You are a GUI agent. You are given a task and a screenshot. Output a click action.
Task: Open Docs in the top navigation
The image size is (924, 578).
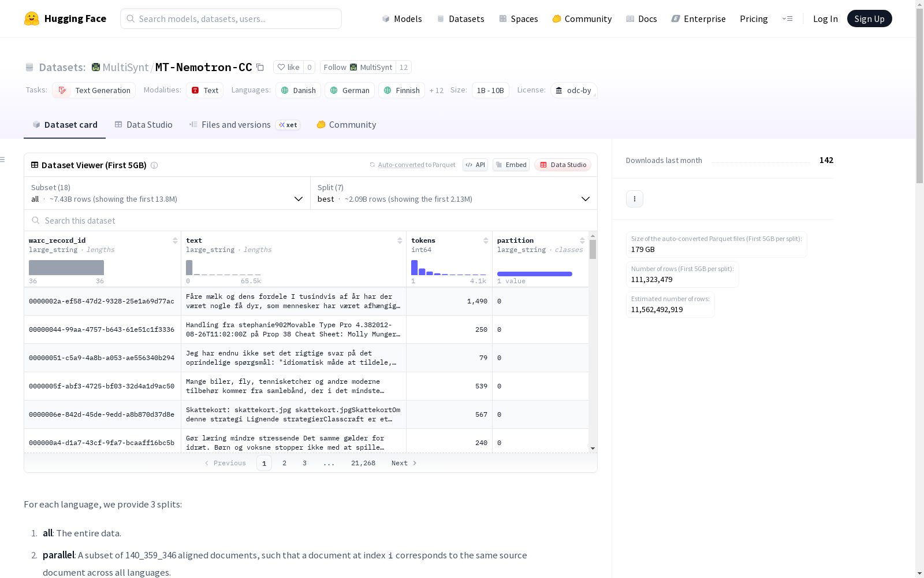(x=642, y=18)
